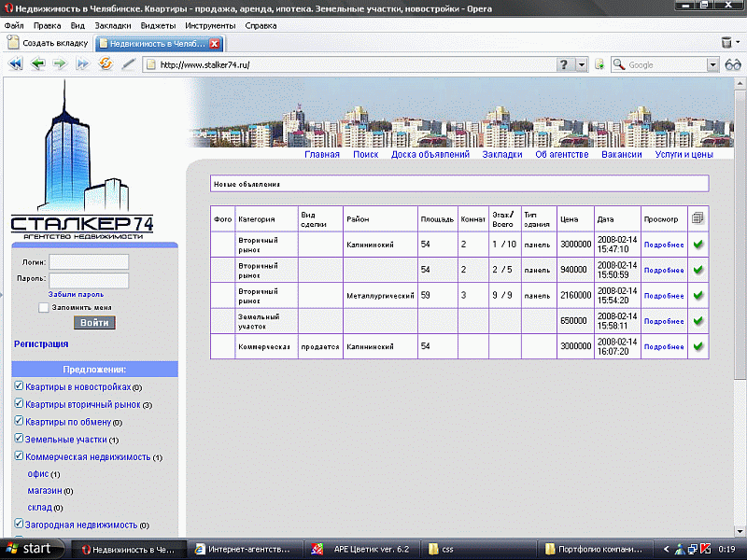This screenshot has width=747, height=560.
Task: Click the Rewind navigation icon
Action: pyautogui.click(x=15, y=64)
